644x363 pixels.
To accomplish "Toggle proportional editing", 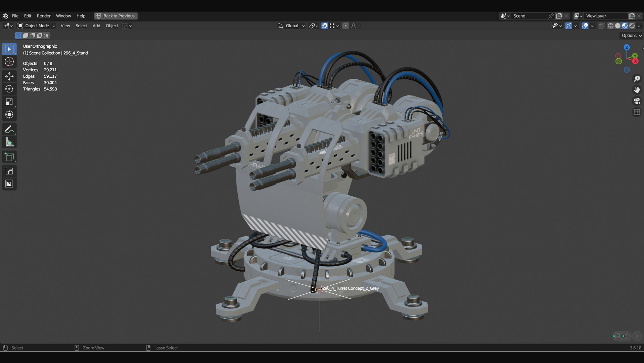I will tap(346, 26).
